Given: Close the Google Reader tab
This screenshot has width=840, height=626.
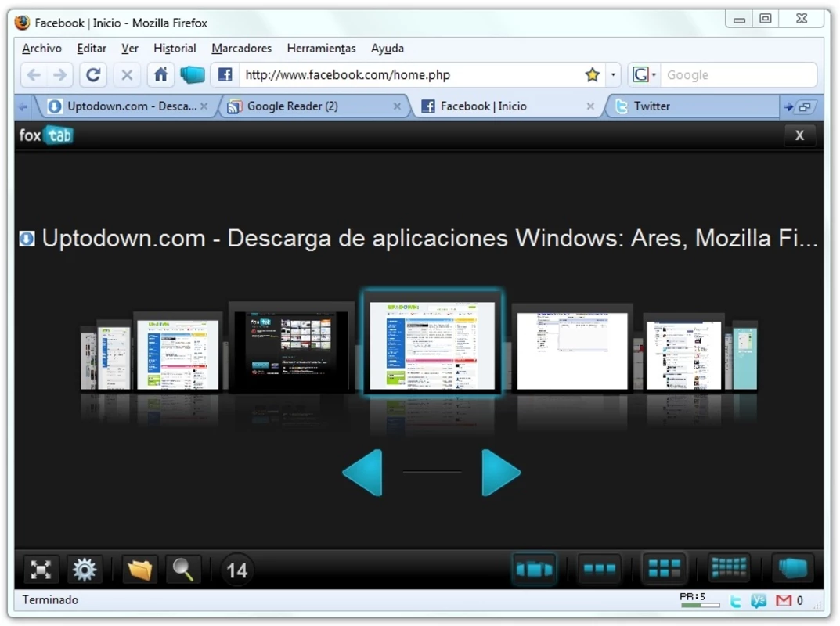Looking at the screenshot, I should pyautogui.click(x=397, y=106).
